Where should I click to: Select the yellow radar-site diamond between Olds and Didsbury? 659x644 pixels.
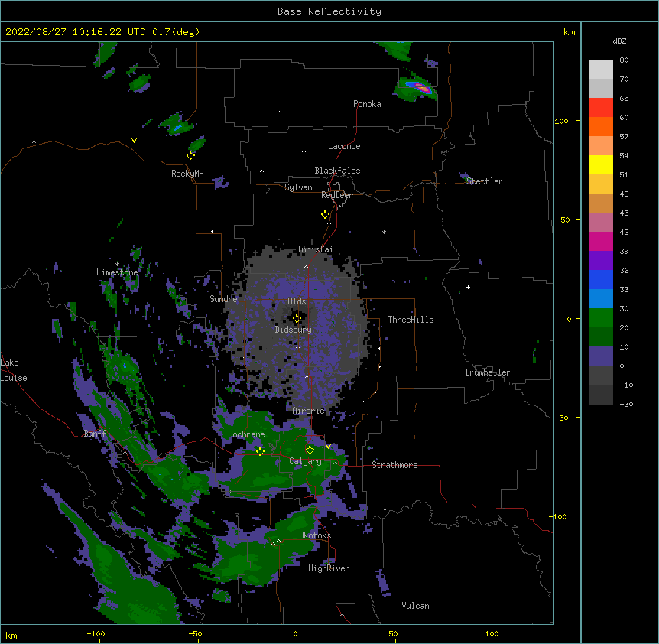(x=297, y=318)
